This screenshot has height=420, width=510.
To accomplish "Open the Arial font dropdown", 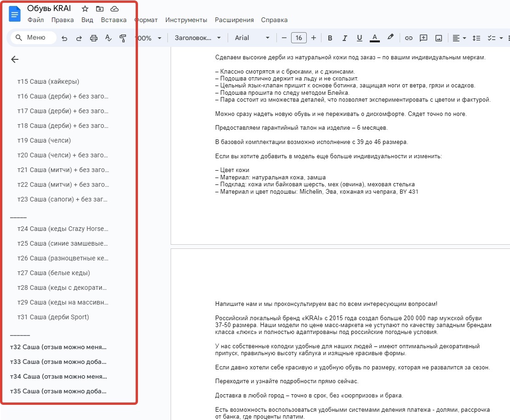I will click(252, 38).
